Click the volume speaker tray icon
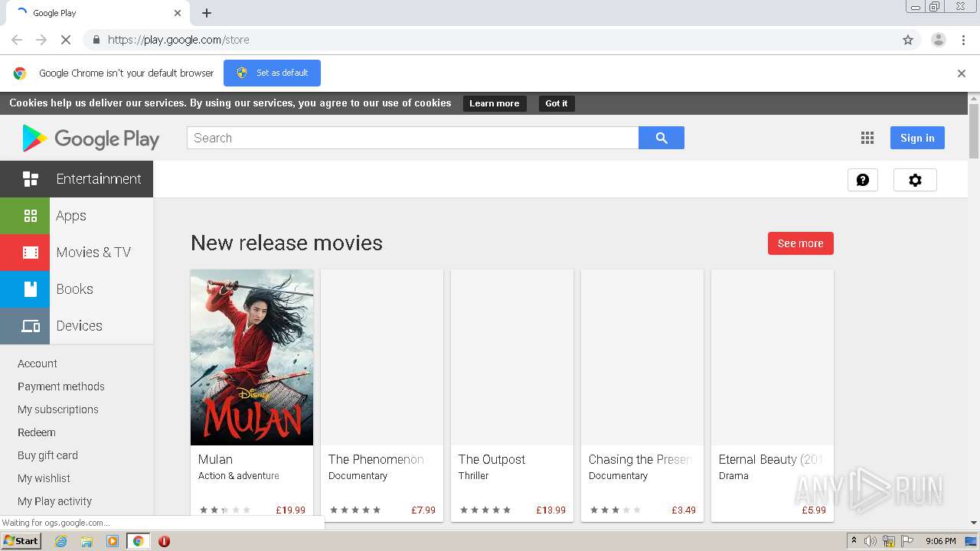This screenshot has width=980, height=551. click(x=871, y=541)
